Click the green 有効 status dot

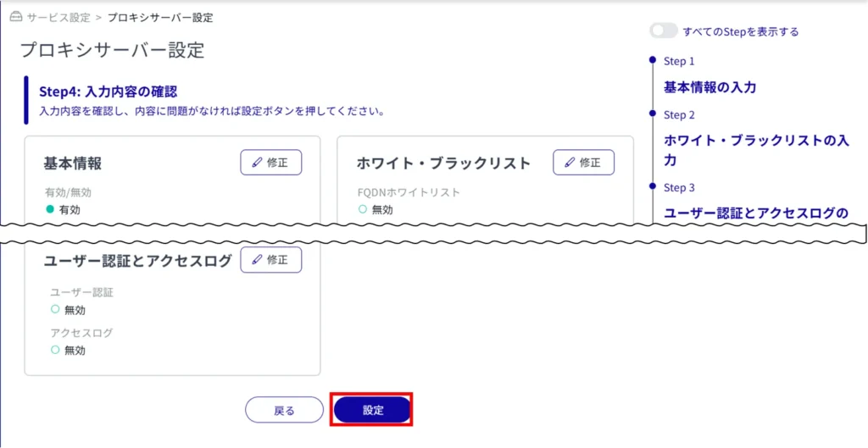pyautogui.click(x=50, y=209)
